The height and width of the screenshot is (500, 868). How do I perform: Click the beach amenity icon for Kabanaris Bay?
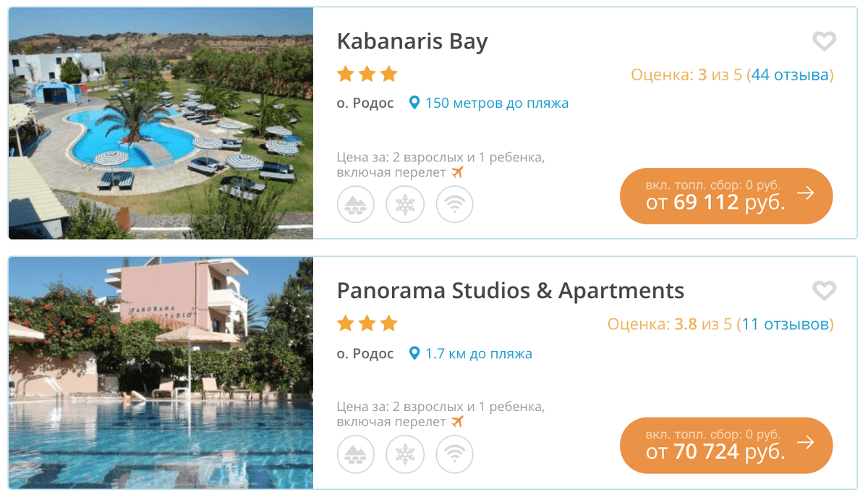coord(356,204)
